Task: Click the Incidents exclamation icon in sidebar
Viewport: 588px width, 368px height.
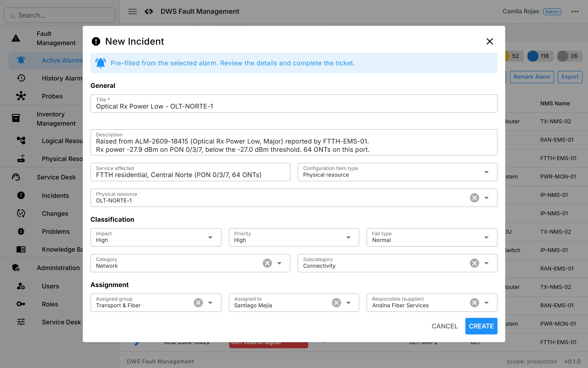Action: pos(21,195)
